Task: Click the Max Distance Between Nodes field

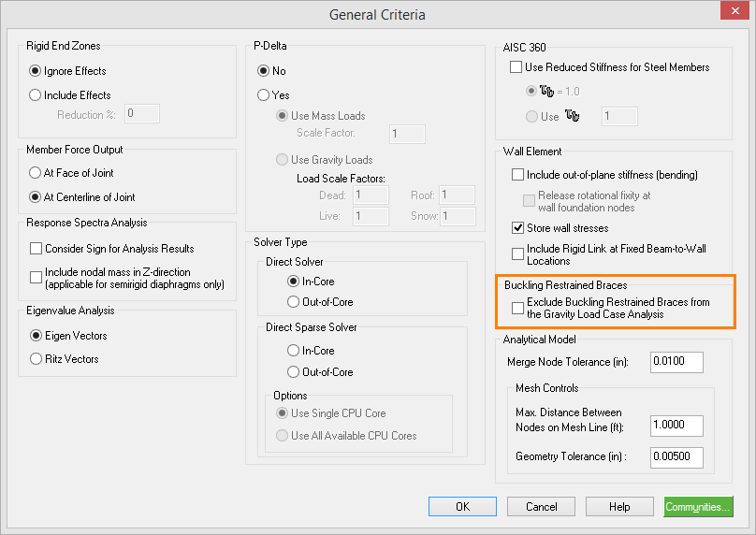Action: pyautogui.click(x=676, y=425)
